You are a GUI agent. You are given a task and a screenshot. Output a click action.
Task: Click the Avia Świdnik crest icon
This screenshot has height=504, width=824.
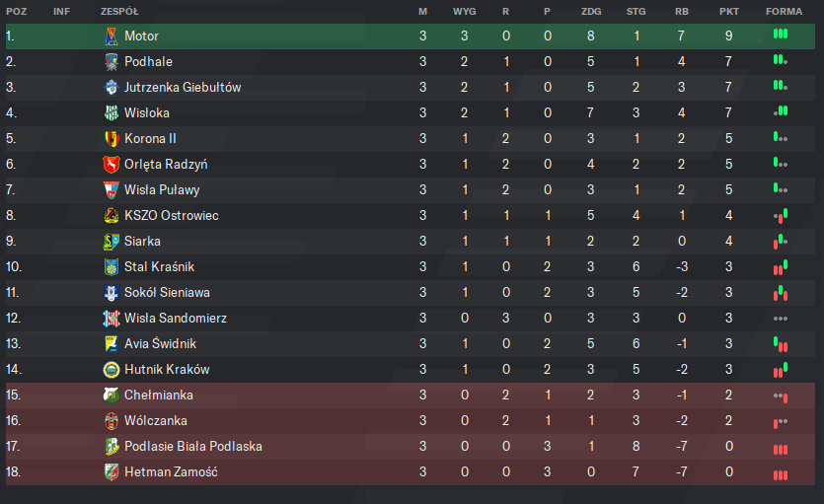(112, 344)
